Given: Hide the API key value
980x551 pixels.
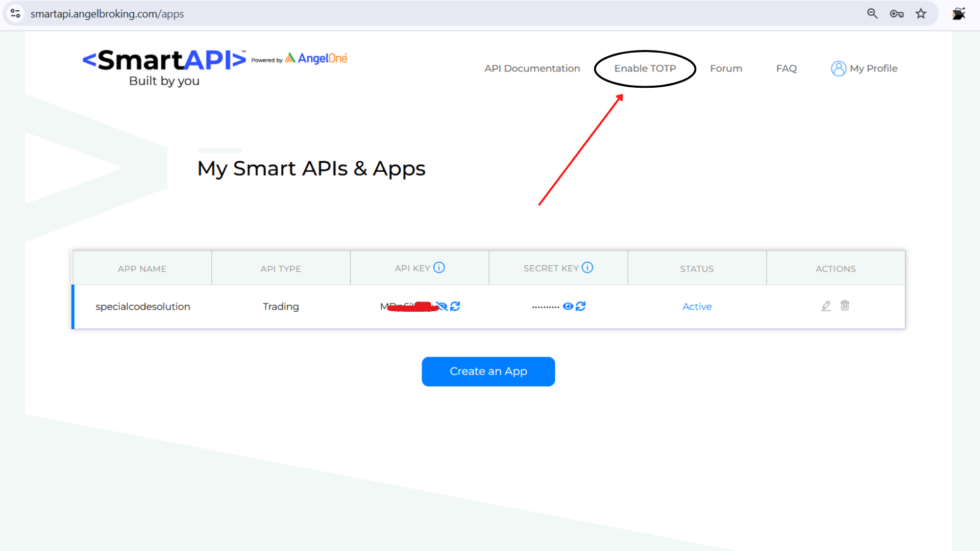Looking at the screenshot, I should (x=442, y=306).
